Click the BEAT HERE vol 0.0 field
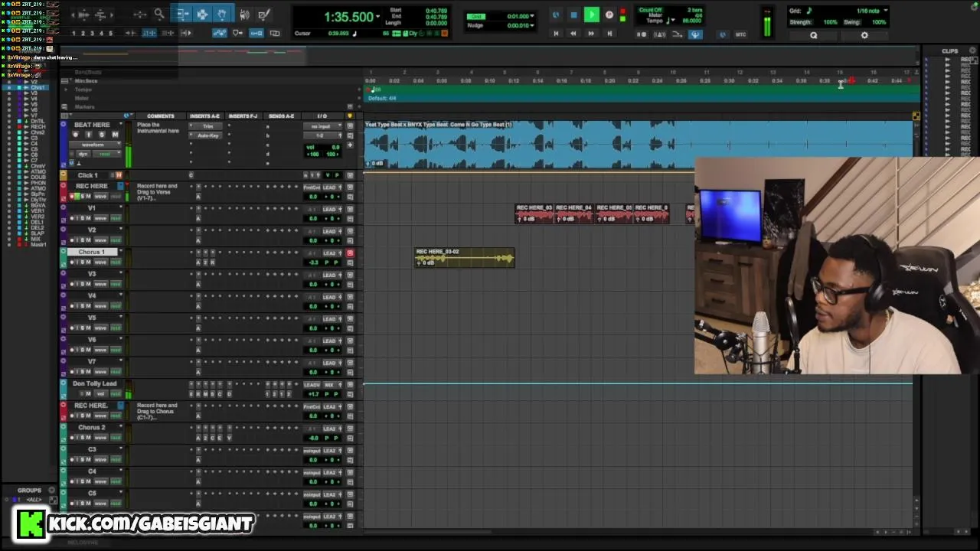This screenshot has height=551, width=980. pos(323,147)
